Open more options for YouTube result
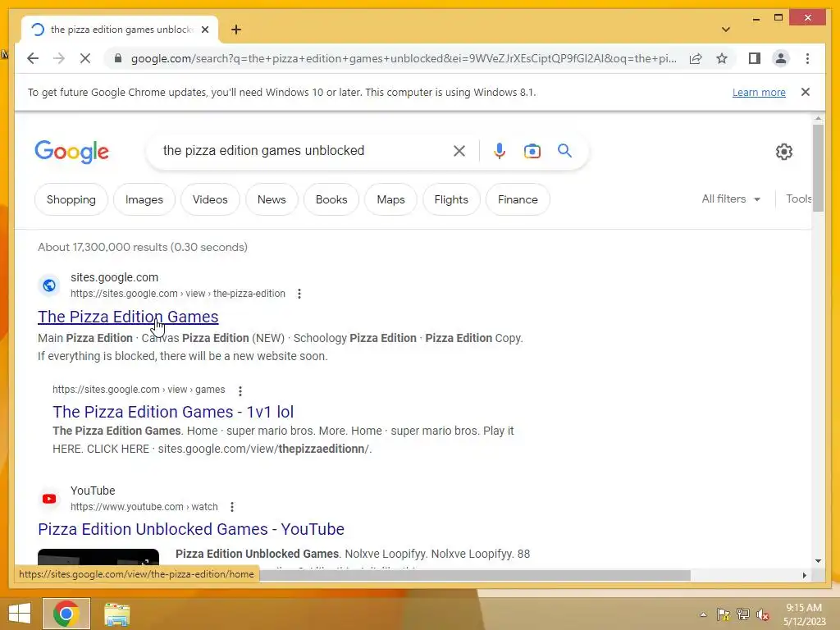Viewport: 840px width, 630px height. [232, 507]
